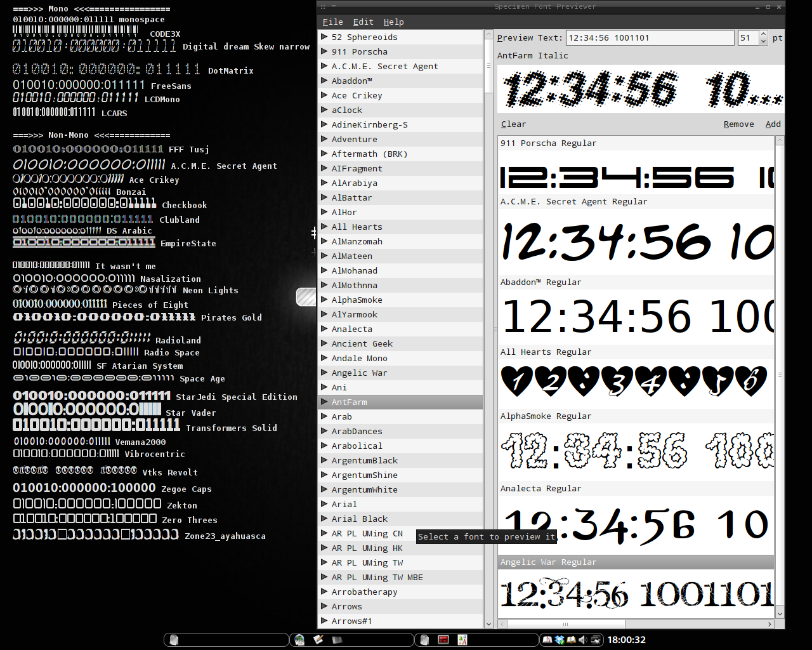Expand the Ace Crikey font row
Viewport: 812px width, 650px height.
point(324,95)
